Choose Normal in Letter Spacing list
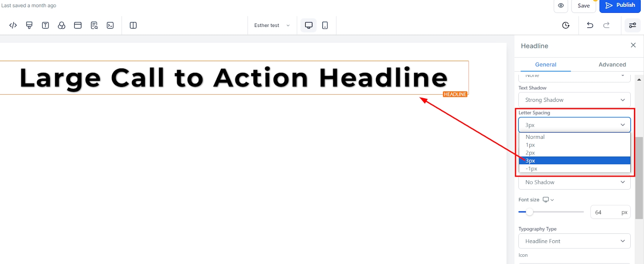This screenshot has height=264, width=644. [535, 137]
